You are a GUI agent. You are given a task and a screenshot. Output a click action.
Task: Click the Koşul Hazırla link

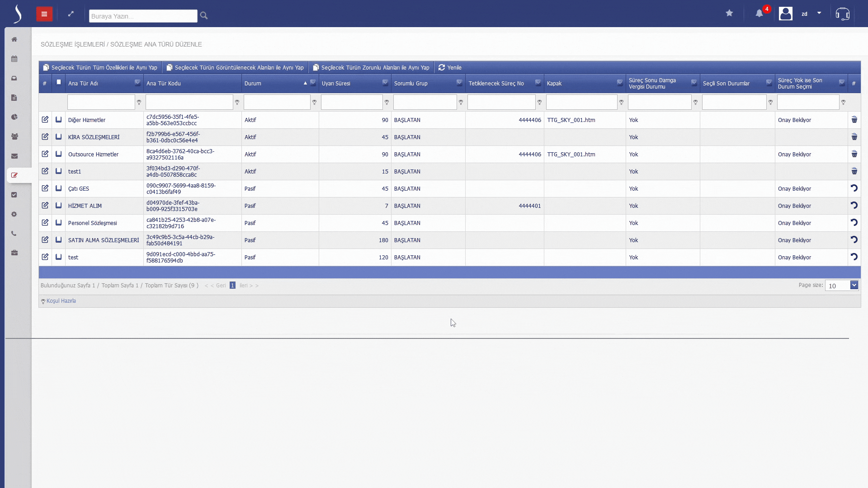pyautogui.click(x=61, y=301)
